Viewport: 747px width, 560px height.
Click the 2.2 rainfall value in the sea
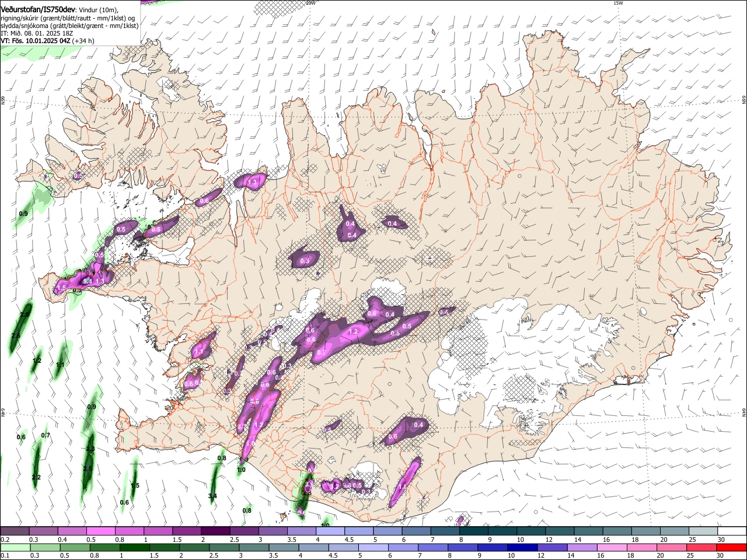[36, 478]
